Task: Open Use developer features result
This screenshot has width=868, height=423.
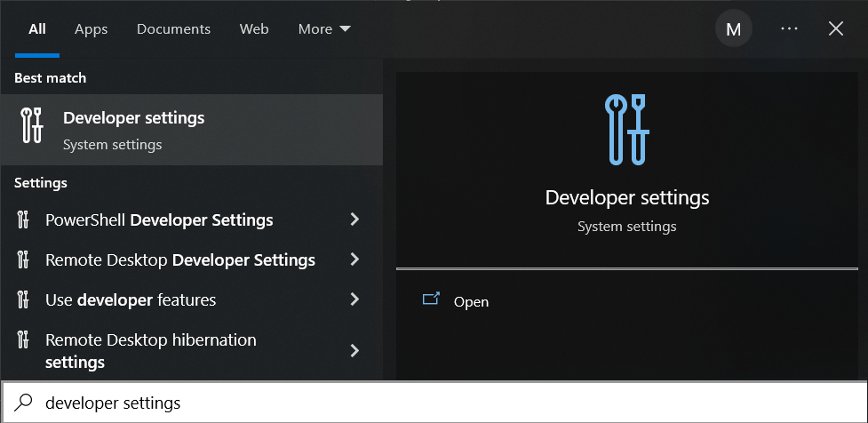Action: click(x=192, y=299)
